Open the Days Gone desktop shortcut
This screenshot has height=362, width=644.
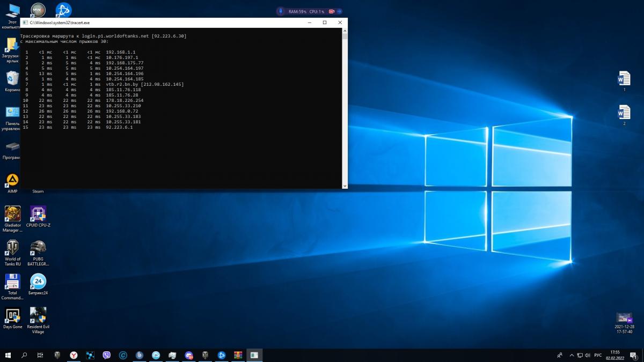click(12, 315)
